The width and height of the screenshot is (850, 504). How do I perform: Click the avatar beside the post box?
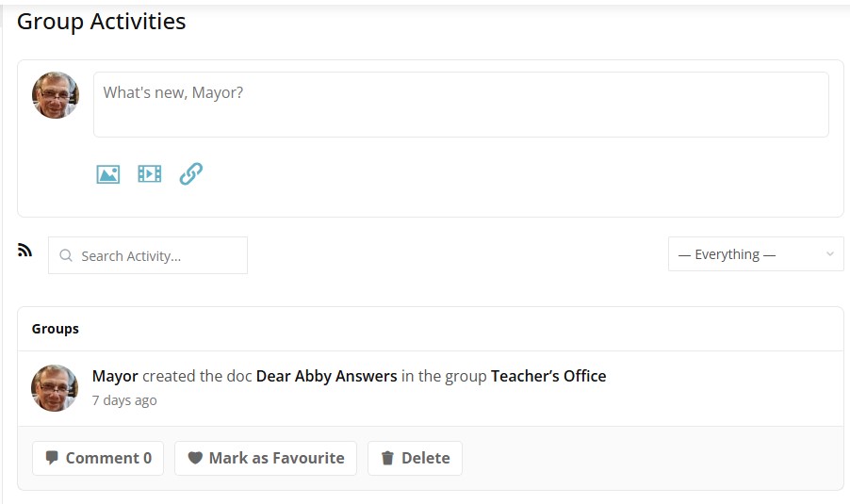point(56,95)
